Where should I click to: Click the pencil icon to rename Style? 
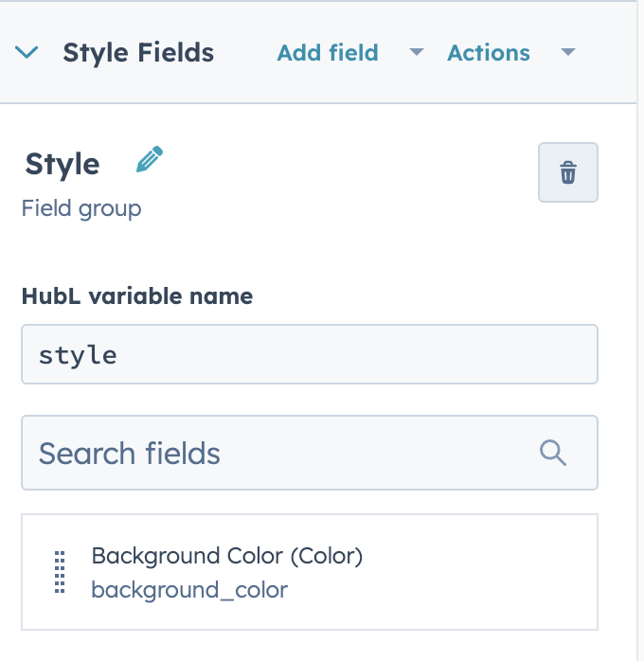click(150, 159)
